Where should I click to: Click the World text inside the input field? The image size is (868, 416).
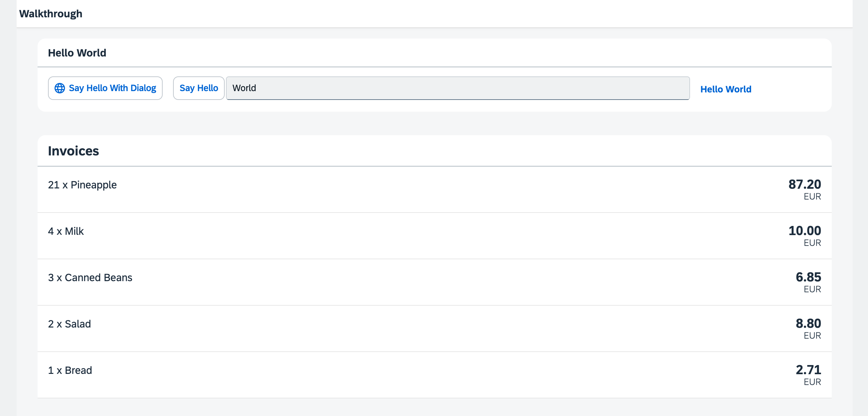click(x=245, y=88)
